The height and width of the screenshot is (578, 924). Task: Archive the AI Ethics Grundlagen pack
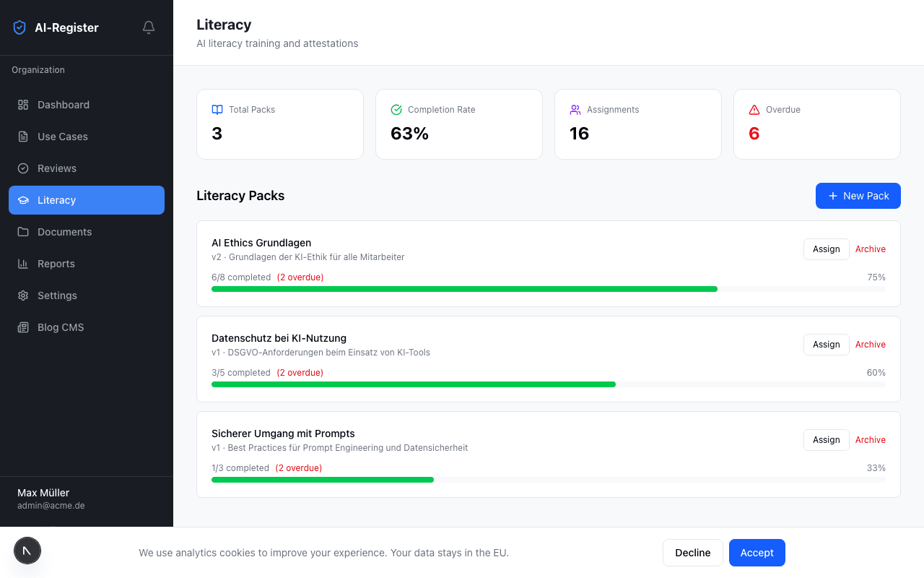870,249
